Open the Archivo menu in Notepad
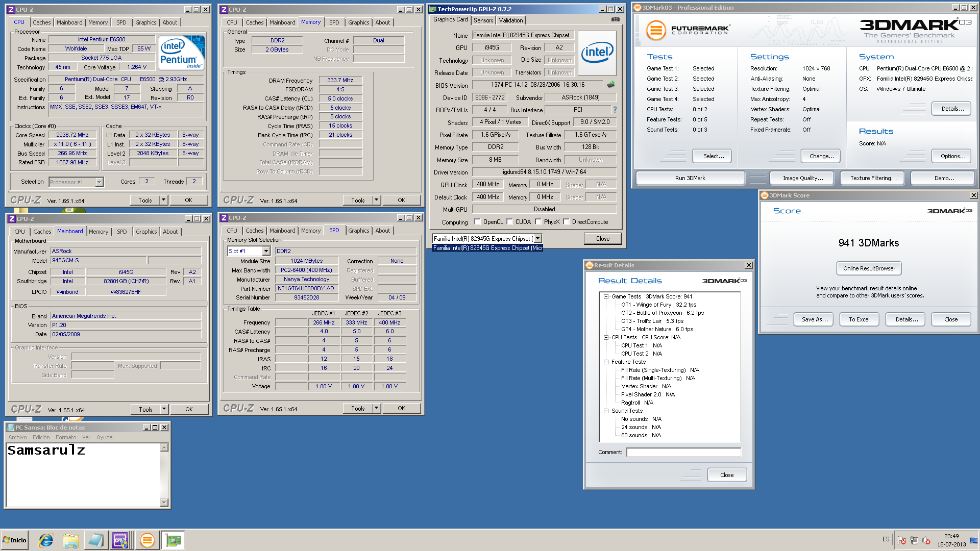Screen dimensions: 980x551 17,437
